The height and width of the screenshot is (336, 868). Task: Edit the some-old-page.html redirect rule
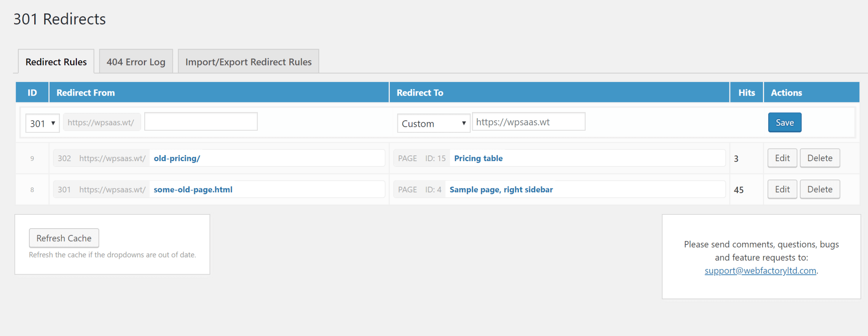(782, 189)
